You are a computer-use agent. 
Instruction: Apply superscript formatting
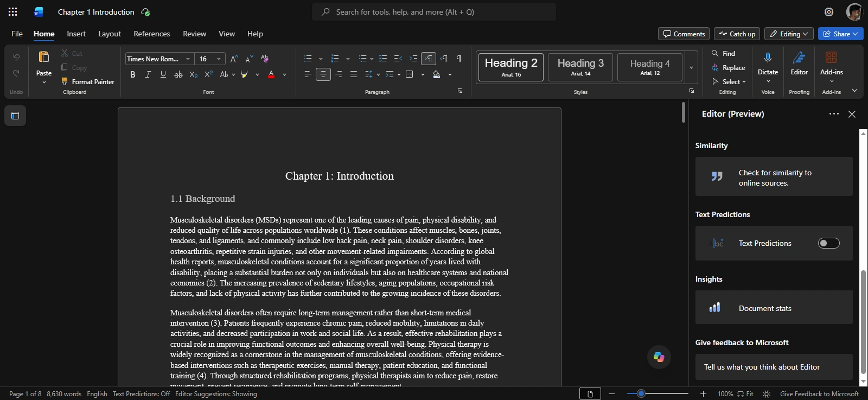208,74
